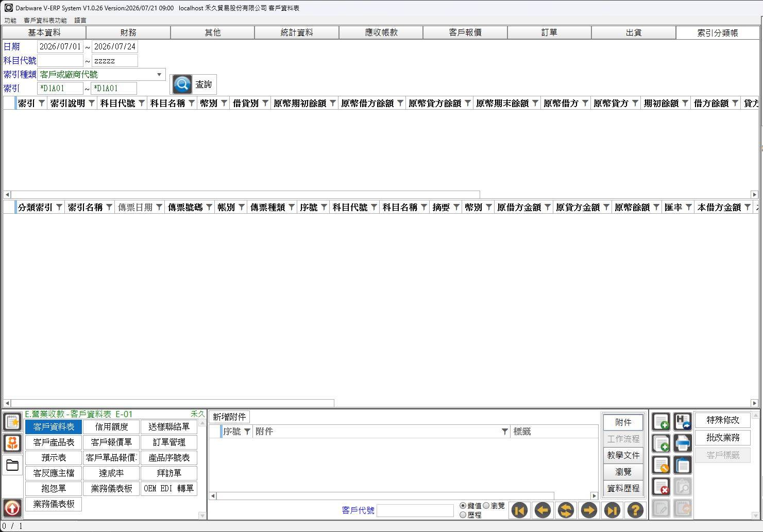Click filter icon on 附件 column
The width and height of the screenshot is (763, 532).
coord(505,432)
